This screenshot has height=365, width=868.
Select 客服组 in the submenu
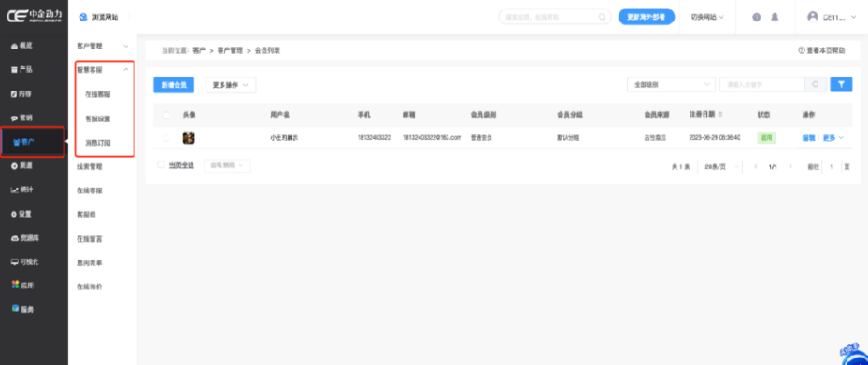tap(86, 215)
